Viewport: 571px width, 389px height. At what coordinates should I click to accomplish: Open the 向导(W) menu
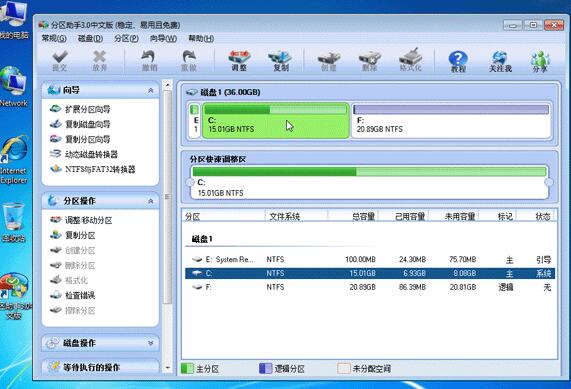click(x=163, y=38)
